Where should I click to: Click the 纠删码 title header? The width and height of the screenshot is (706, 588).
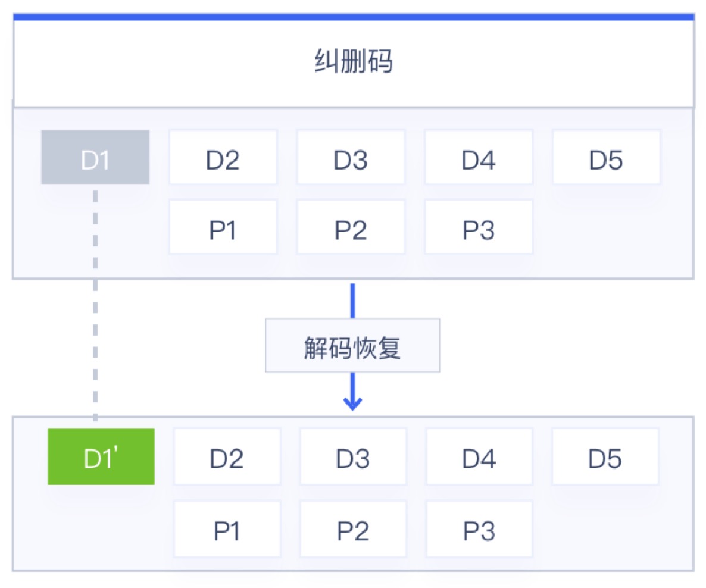point(353,62)
